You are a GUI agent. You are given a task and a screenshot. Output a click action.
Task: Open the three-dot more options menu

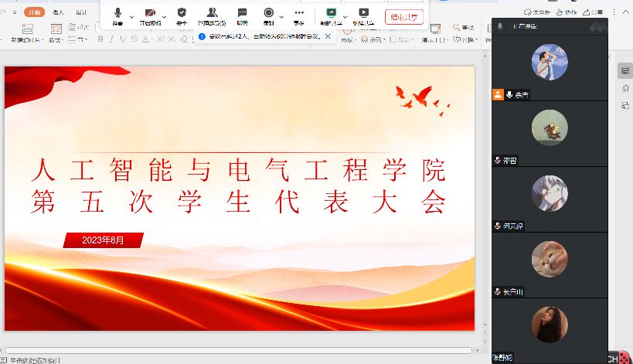[x=300, y=14]
